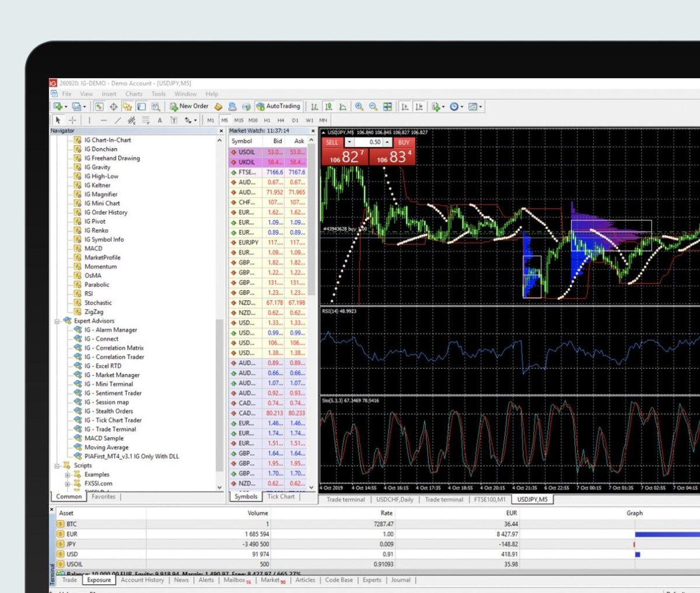Expand the FXSSI.com folder
This screenshot has height=593, width=700.
[68, 484]
